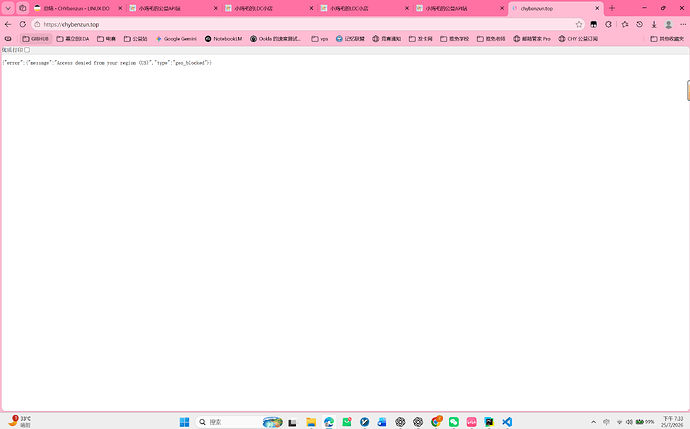Click the taskbar search box
Screen dimensions: 690x429
point(239,422)
